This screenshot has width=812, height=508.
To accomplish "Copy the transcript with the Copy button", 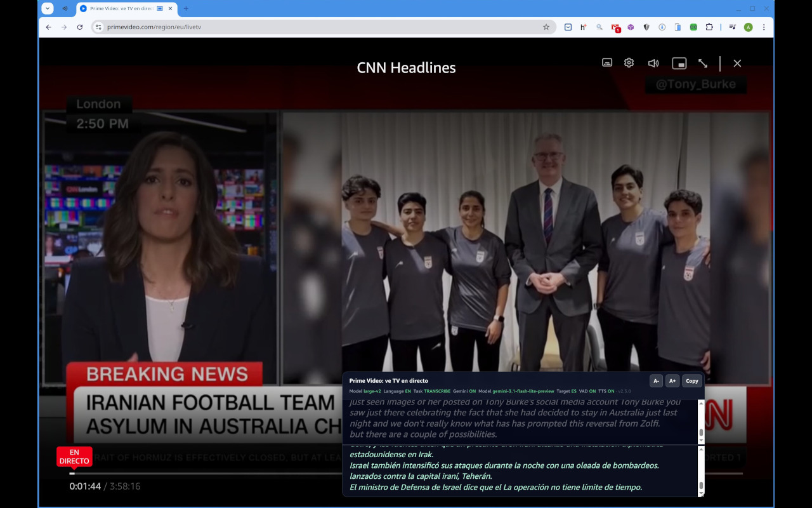I will click(x=692, y=381).
